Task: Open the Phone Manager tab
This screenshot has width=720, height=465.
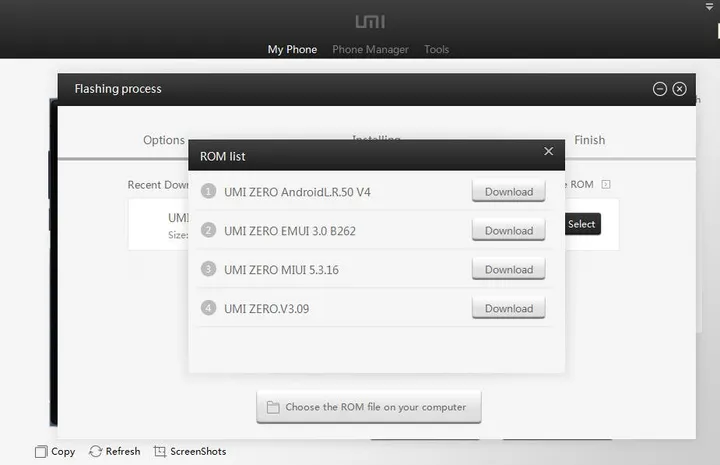Action: pos(370,49)
